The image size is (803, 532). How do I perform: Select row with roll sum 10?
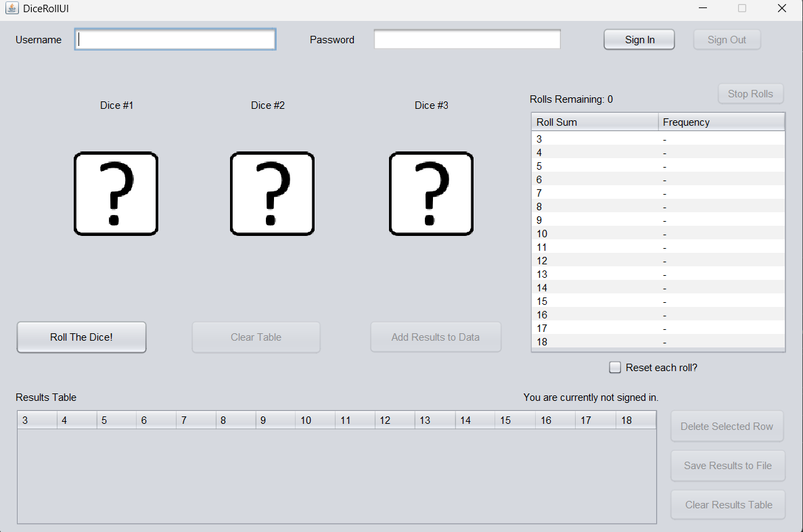658,234
